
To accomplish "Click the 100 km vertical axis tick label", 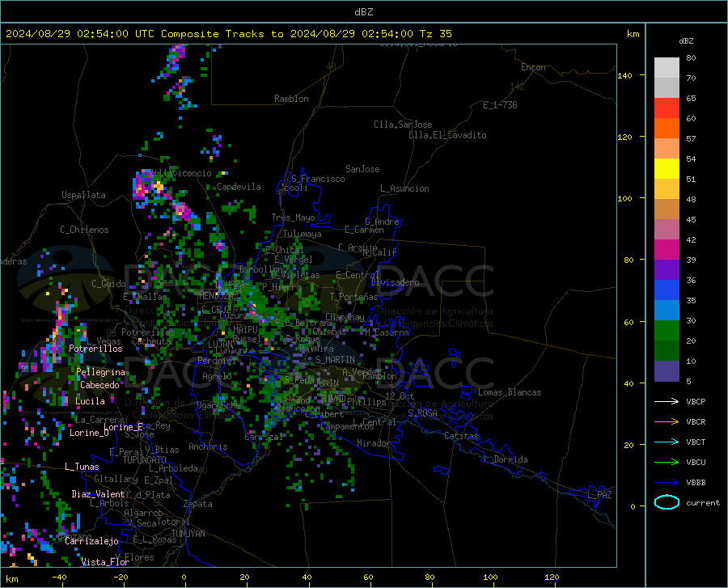I will click(624, 199).
